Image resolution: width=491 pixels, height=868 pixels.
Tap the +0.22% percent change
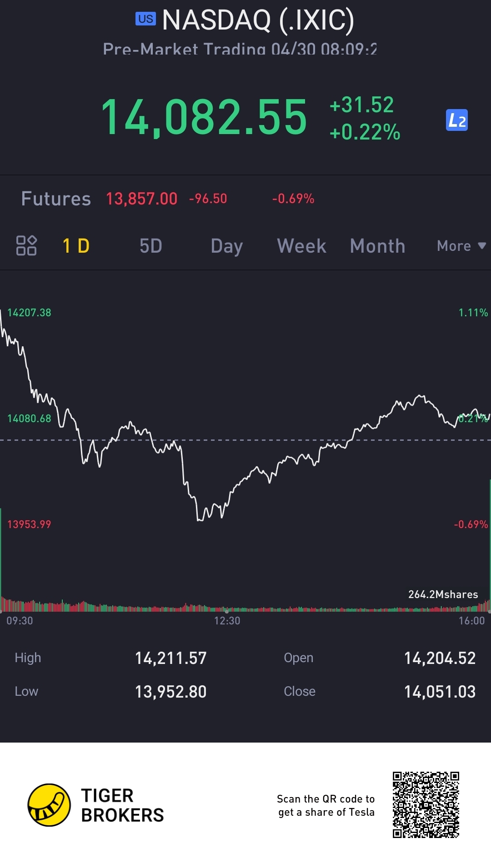tap(365, 132)
